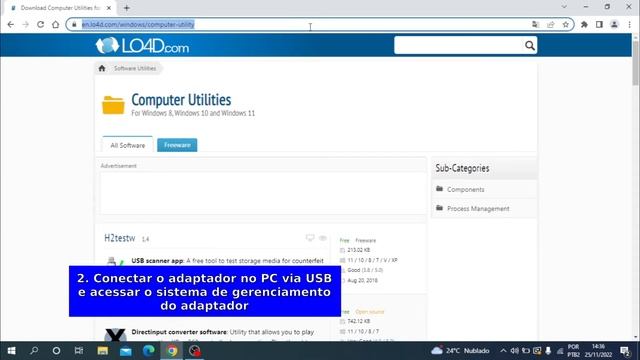Click the browser forward arrow
Screen dimensions: 640x360
pos(25,24)
